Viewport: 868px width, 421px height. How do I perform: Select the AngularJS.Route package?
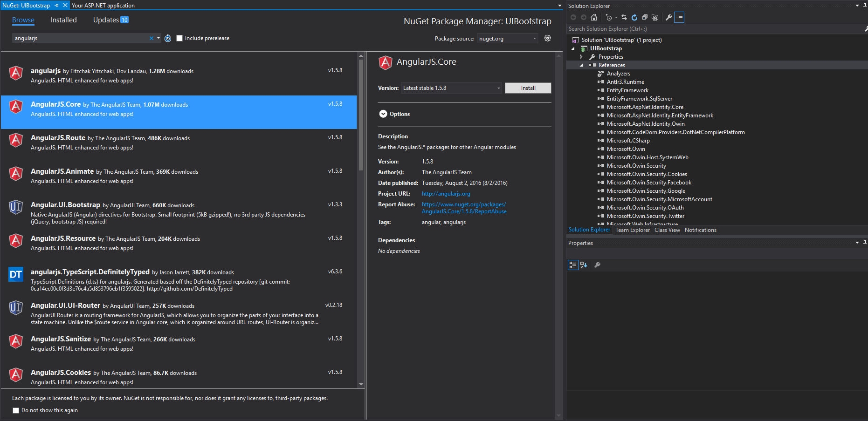coord(179,146)
